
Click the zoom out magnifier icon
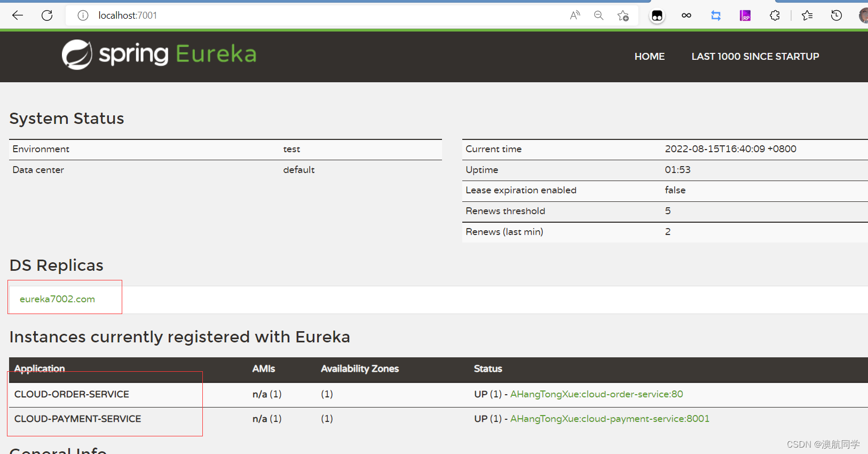click(x=599, y=15)
